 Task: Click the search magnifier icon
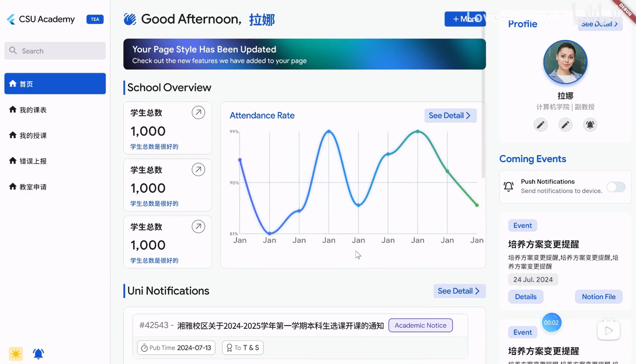coord(13,50)
